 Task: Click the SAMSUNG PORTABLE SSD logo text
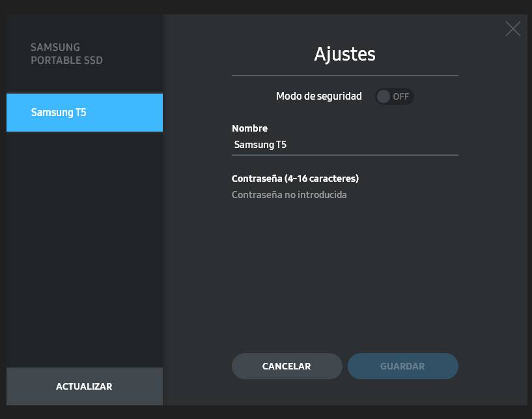(x=67, y=53)
